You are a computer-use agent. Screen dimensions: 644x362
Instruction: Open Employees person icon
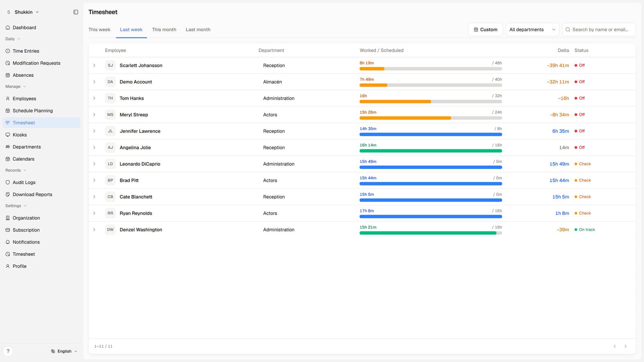click(8, 99)
